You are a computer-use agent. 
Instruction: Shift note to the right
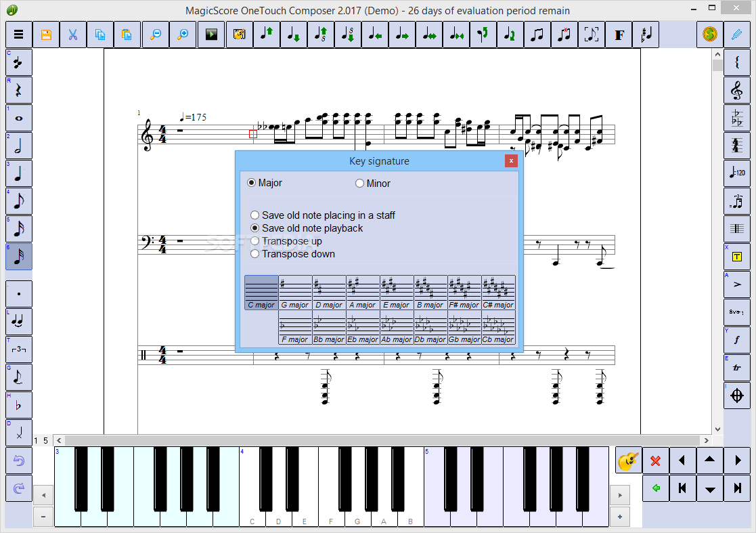tap(401, 35)
